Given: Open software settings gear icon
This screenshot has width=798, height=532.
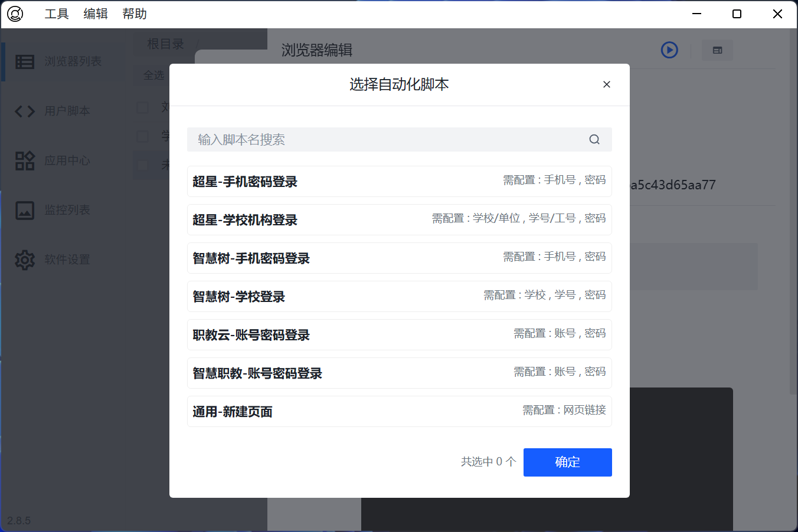Looking at the screenshot, I should pos(25,260).
